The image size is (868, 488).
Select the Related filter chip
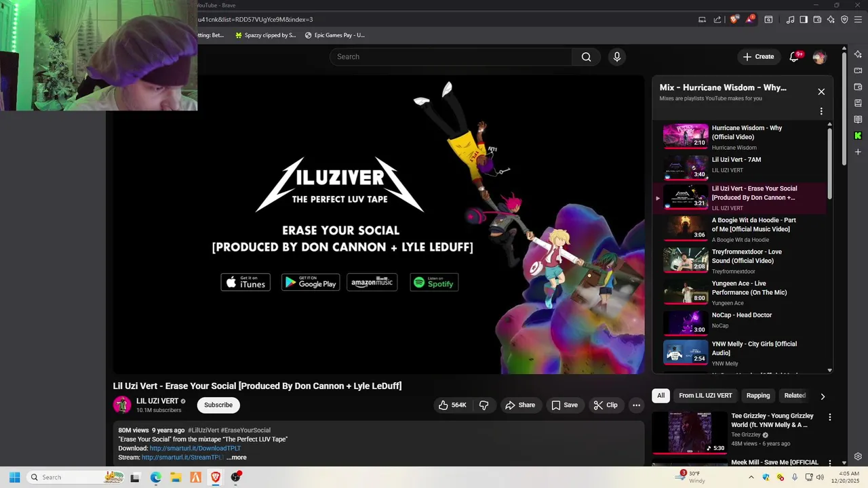795,396
